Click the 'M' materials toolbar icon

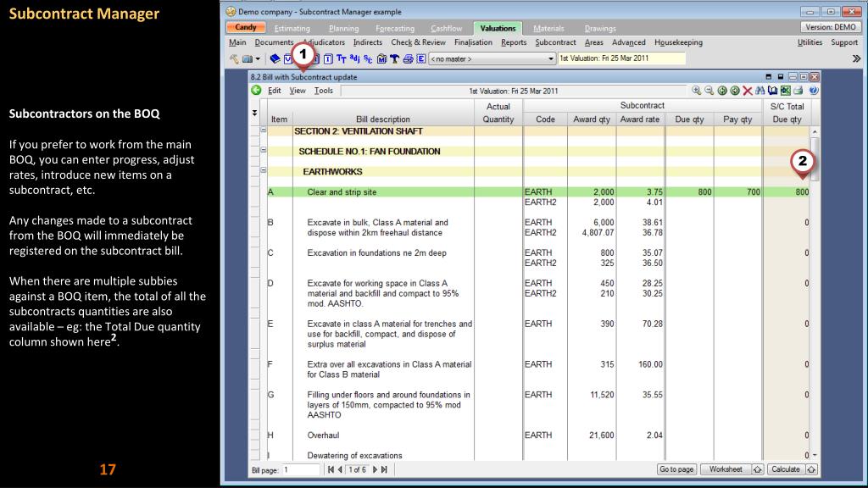pyautogui.click(x=381, y=58)
